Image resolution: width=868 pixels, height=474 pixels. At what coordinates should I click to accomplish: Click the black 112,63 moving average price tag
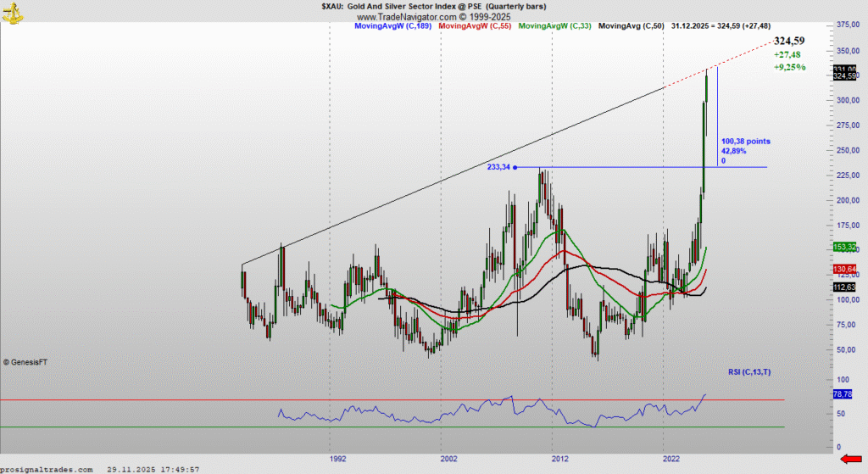(x=844, y=287)
